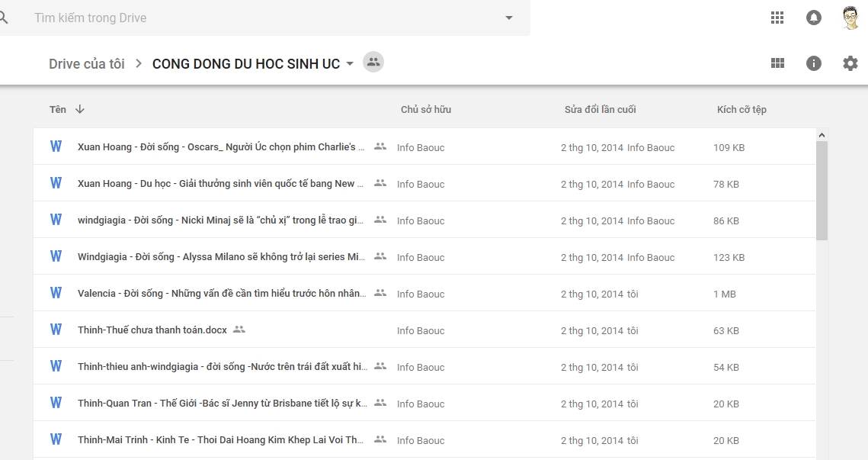Click shared icon on the Valencia row
The height and width of the screenshot is (460, 868).
(380, 293)
